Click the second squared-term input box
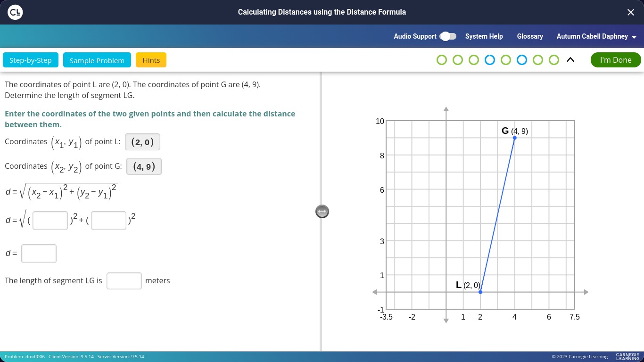 (109, 221)
